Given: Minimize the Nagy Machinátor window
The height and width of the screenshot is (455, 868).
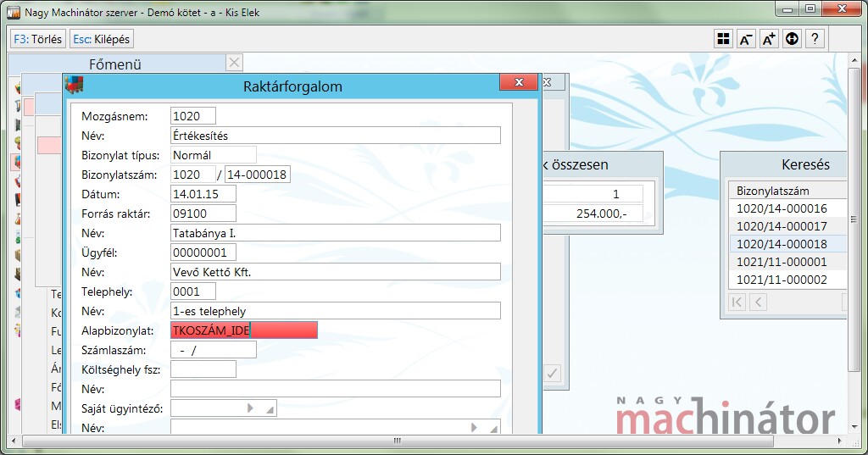Looking at the screenshot, I should [x=788, y=9].
